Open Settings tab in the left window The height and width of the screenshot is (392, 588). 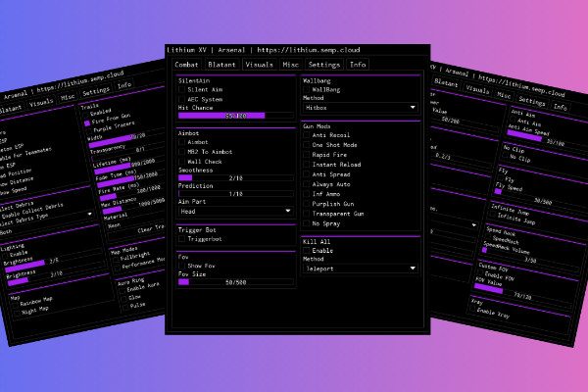[96, 91]
